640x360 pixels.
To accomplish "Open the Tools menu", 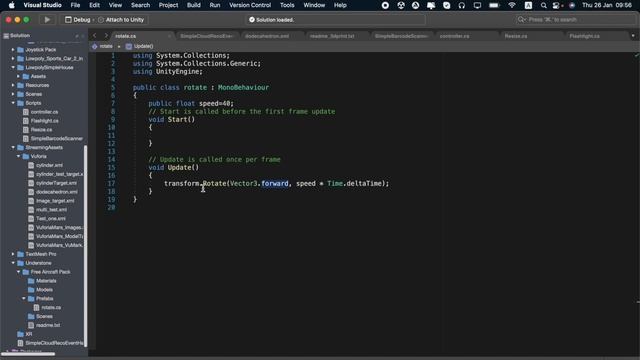I will tap(287, 5).
